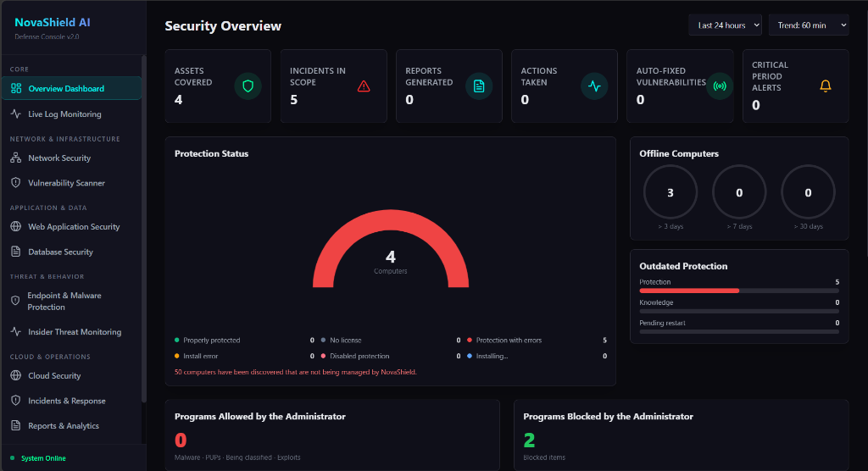This screenshot has height=471, width=868.
Task: Click the red Protection Status gauge arc
Action: pos(391,219)
